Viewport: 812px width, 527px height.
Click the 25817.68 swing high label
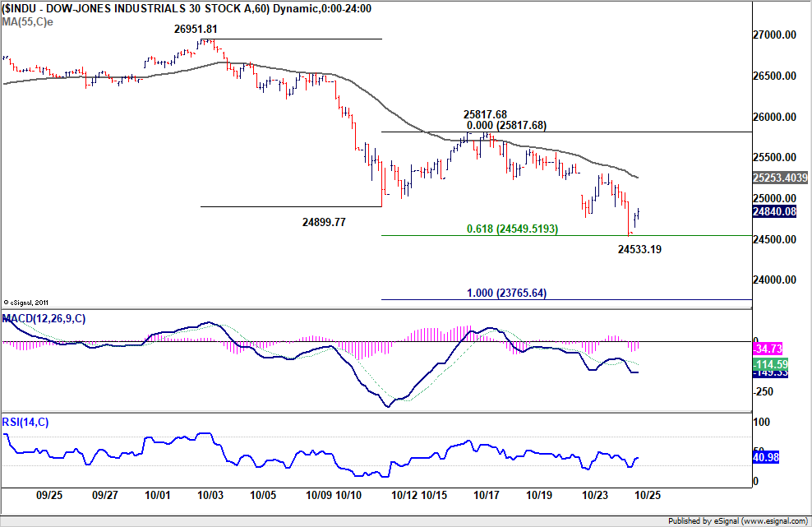(485, 114)
